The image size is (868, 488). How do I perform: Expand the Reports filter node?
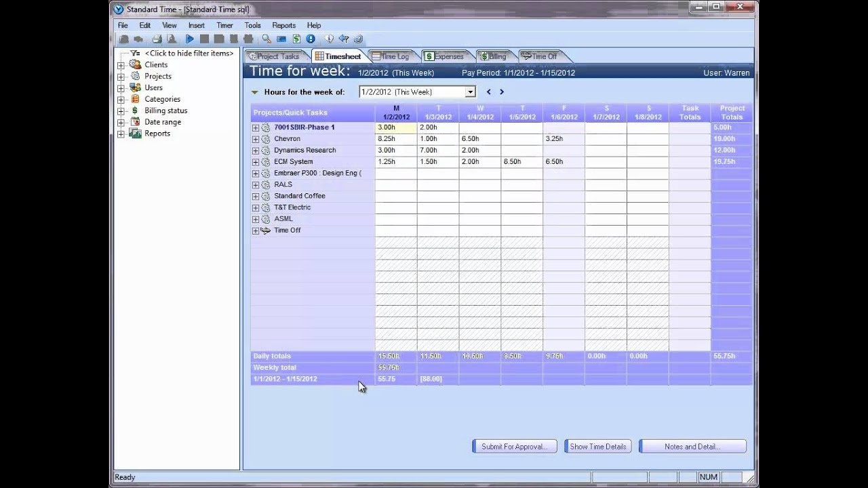[121, 134]
